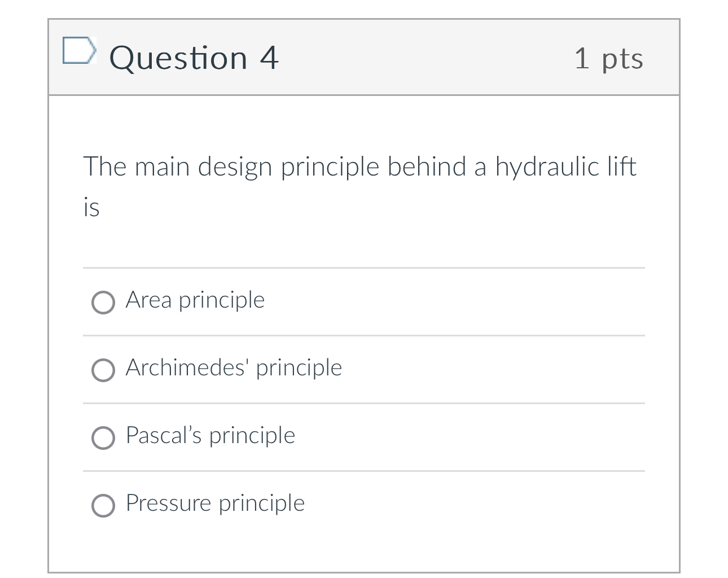
Task: Choose the Archimedes' principle radio button
Action: click(103, 370)
